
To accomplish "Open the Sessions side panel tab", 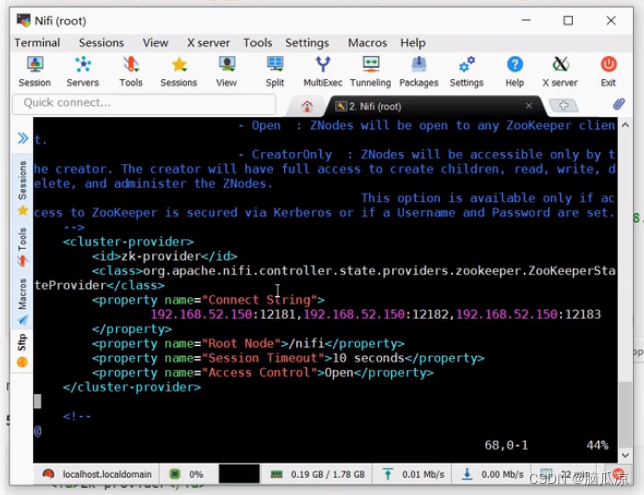I will pos(23,188).
